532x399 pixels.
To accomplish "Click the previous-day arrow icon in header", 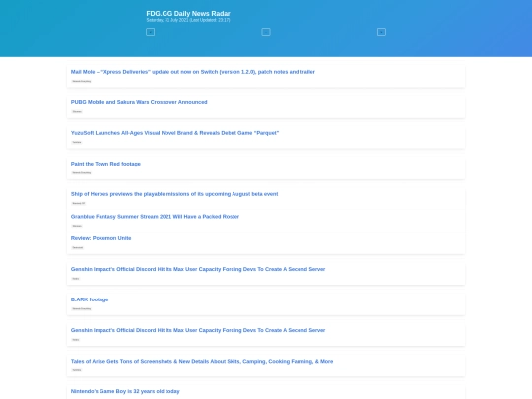I will tap(150, 33).
